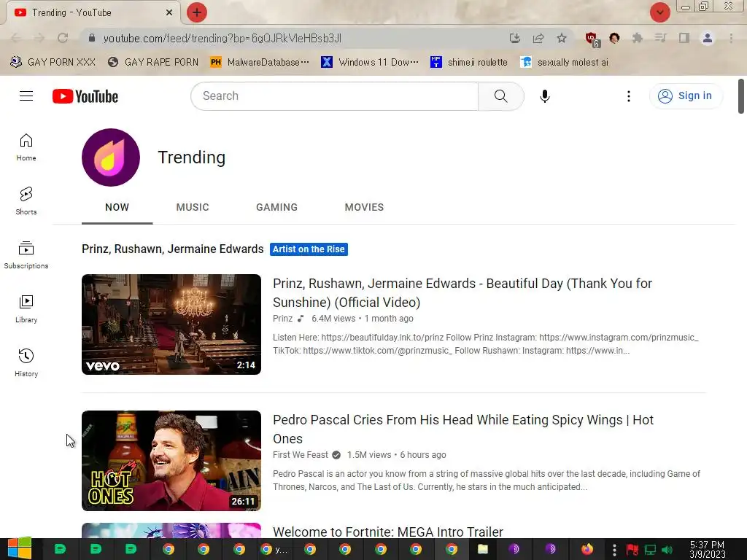
Task: Click the address bar URL
Action: [222, 38]
